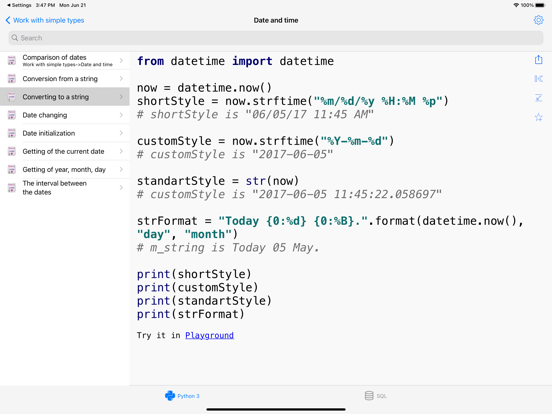The width and height of the screenshot is (552, 414).
Task: Expand chevron next to Date changing
Action: (x=121, y=115)
